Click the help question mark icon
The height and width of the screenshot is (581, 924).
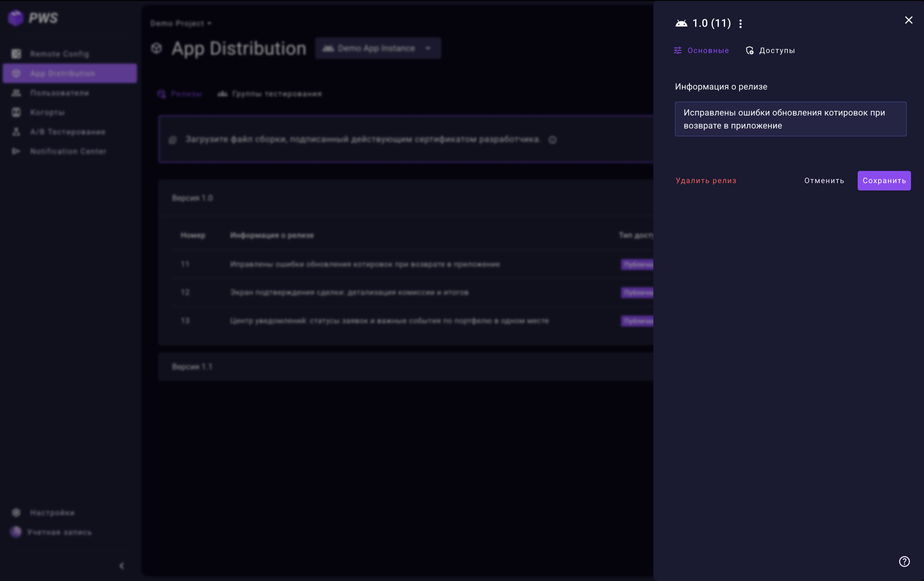tap(904, 561)
